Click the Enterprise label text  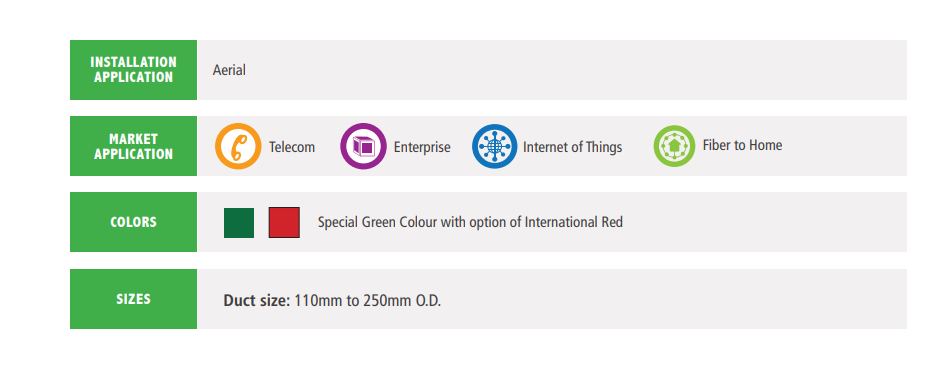tap(422, 147)
